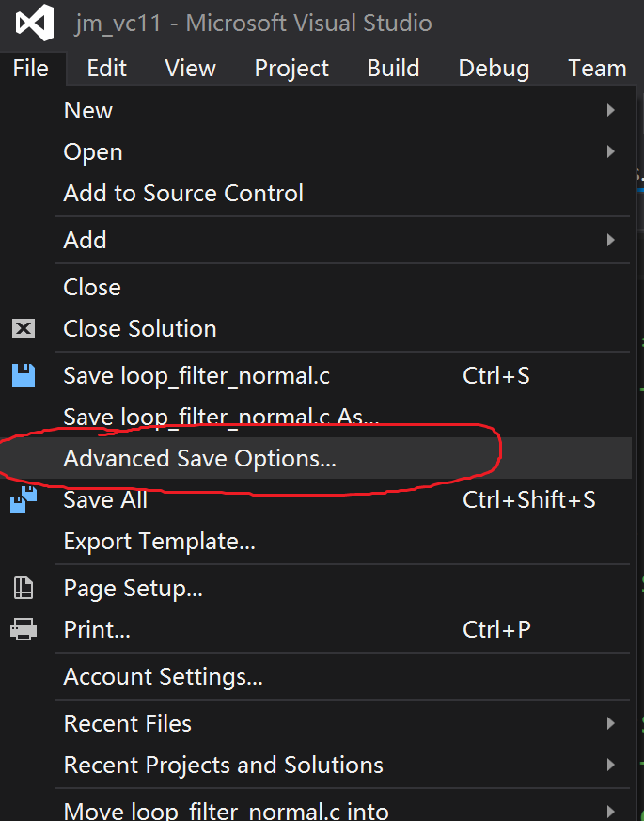Open the Team menu

pyautogui.click(x=597, y=68)
